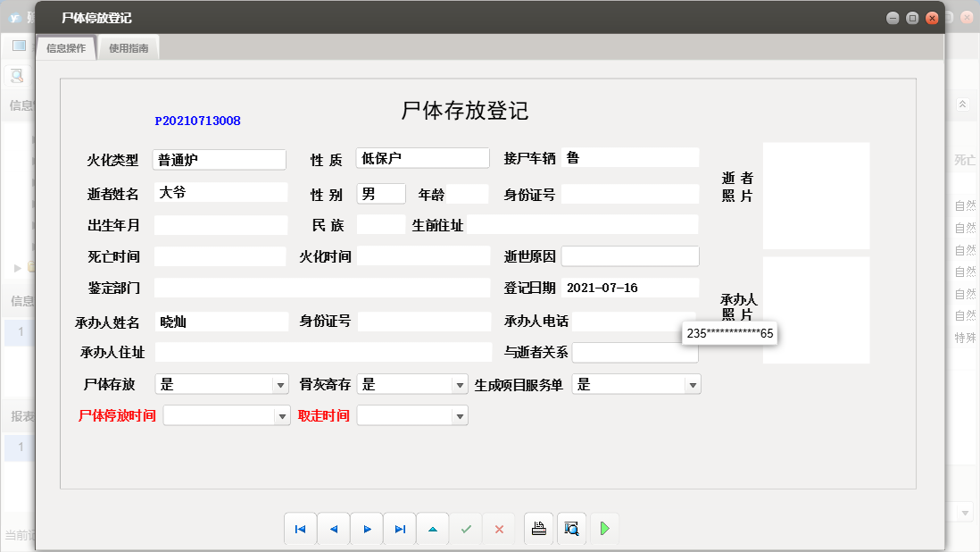Go to the first record
Screen dimensions: 980x552
[300, 529]
